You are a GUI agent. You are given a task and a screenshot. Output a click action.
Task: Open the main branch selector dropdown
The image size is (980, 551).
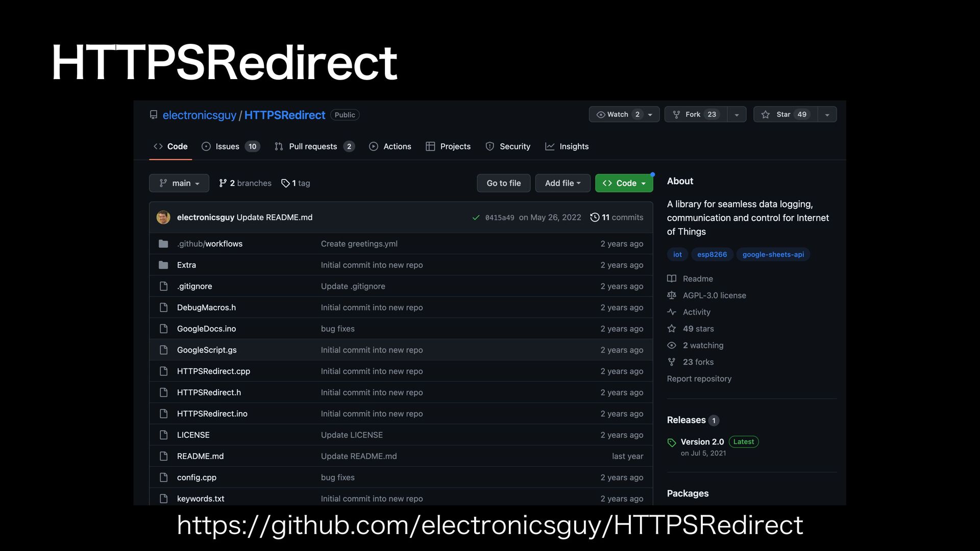point(179,183)
